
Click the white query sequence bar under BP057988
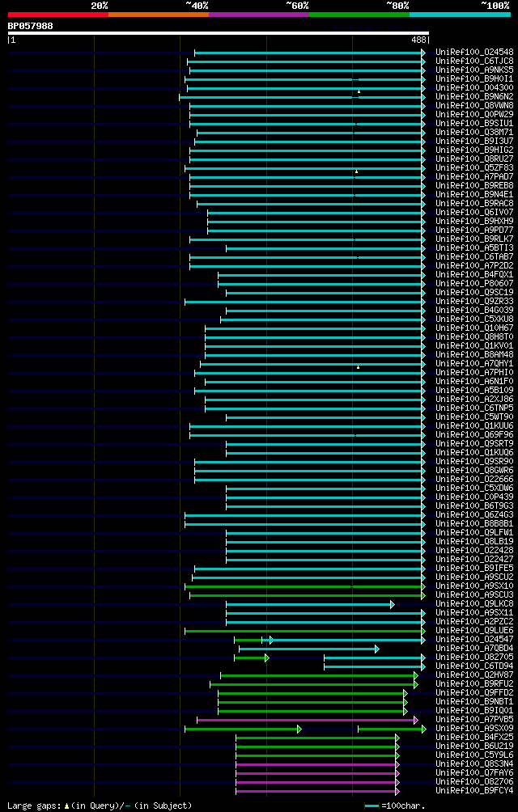pos(218,33)
